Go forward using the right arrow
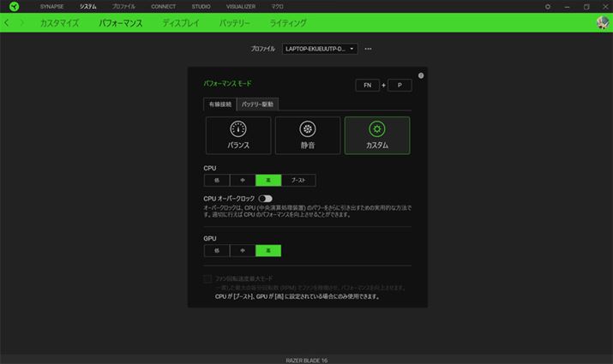Image resolution: width=613 pixels, height=364 pixels. [21, 23]
